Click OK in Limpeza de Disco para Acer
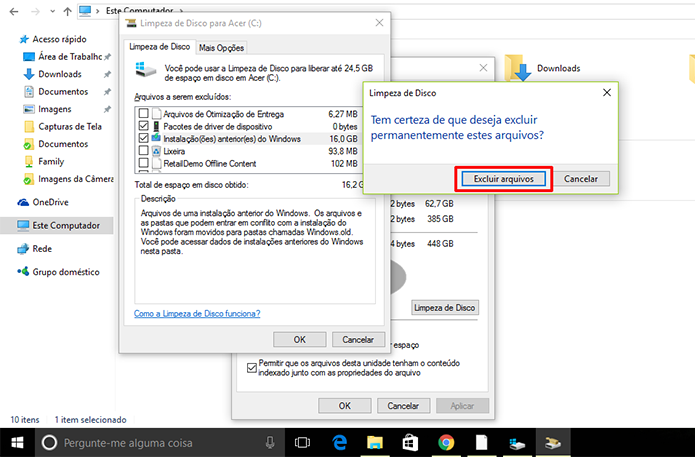Image resolution: width=695 pixels, height=457 pixels. pos(300,340)
